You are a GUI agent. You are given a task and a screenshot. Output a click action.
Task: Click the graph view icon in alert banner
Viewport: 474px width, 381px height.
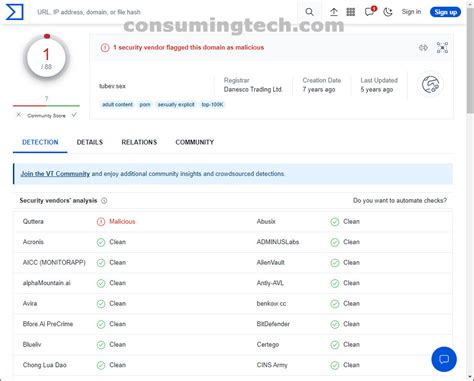point(442,48)
